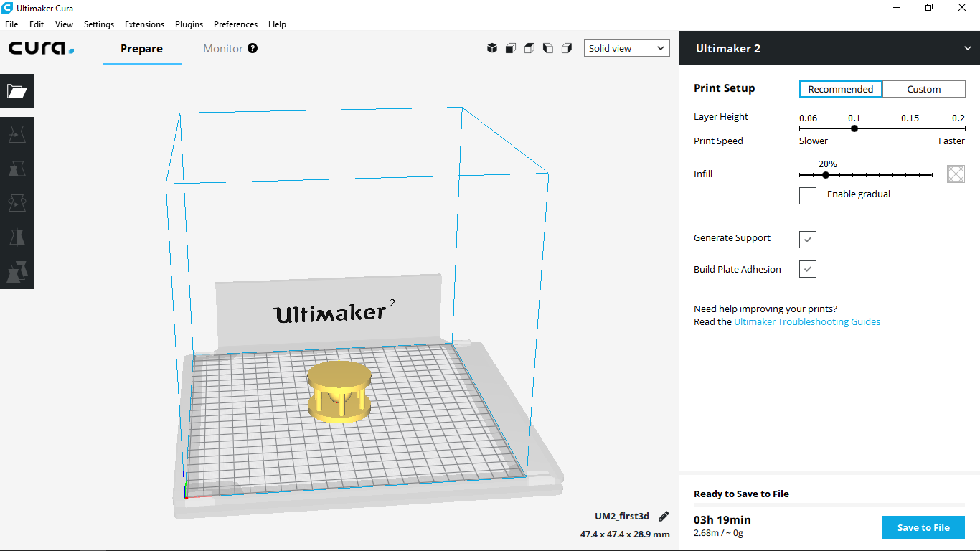Image resolution: width=980 pixels, height=551 pixels.
Task: Open the Preferences menu
Action: (235, 24)
